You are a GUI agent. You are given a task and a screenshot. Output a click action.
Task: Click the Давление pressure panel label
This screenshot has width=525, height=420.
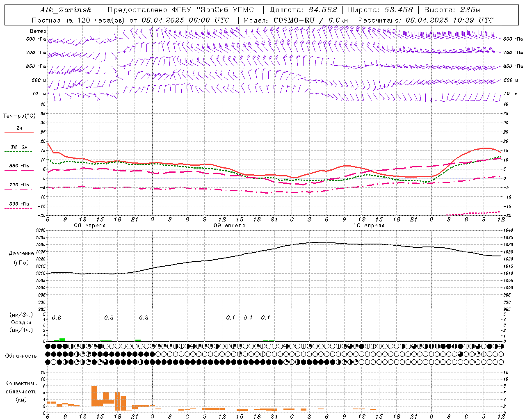[x=21, y=253]
